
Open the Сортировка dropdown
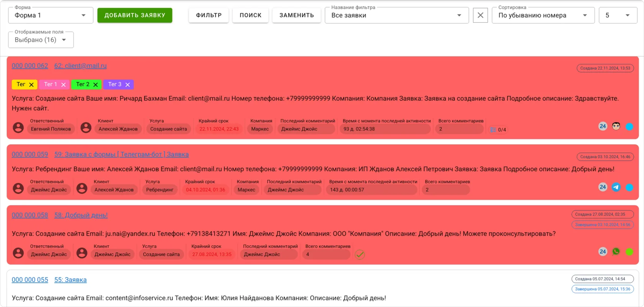click(543, 15)
